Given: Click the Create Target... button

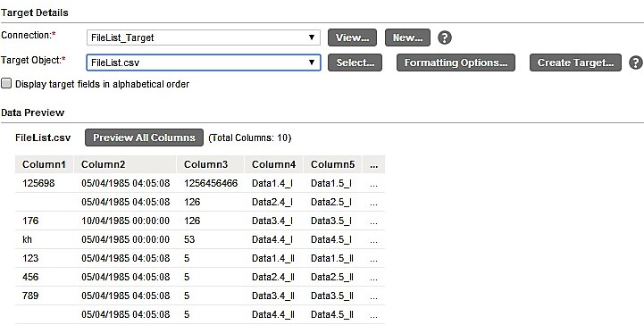Looking at the screenshot, I should [575, 62].
